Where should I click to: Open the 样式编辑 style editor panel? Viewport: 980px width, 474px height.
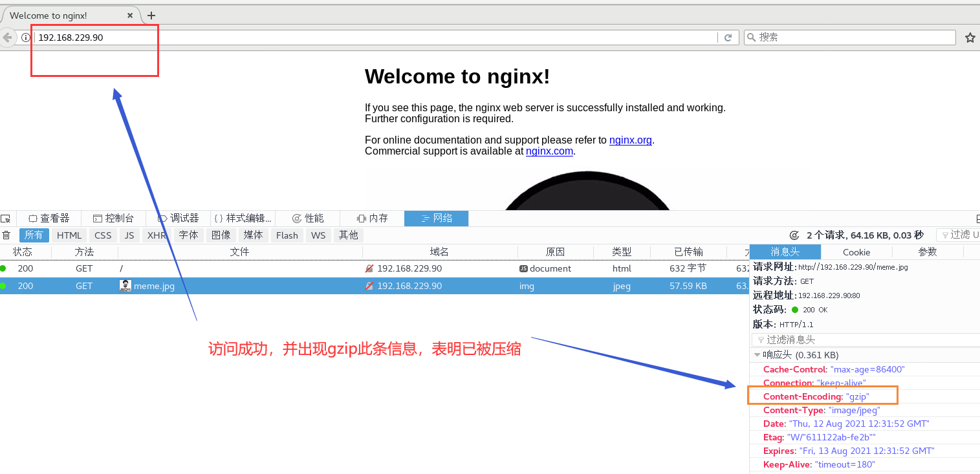243,219
